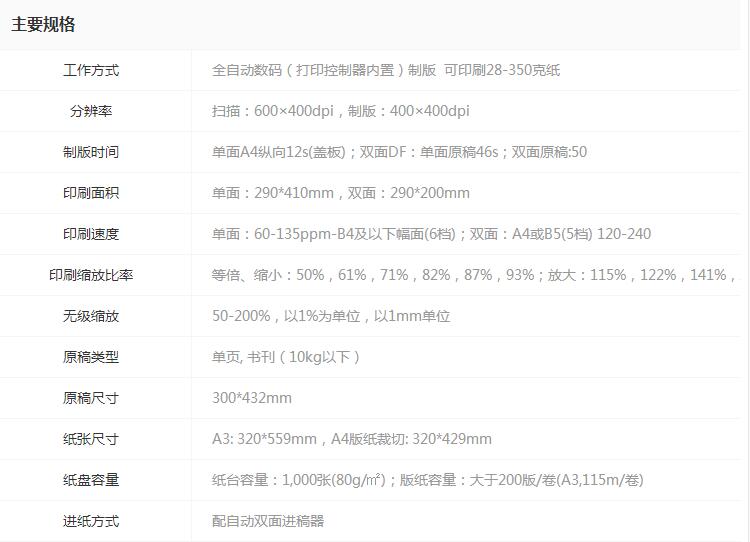Select the 制版时间 row label
Viewport: 750px width, 542px height.
[x=91, y=152]
